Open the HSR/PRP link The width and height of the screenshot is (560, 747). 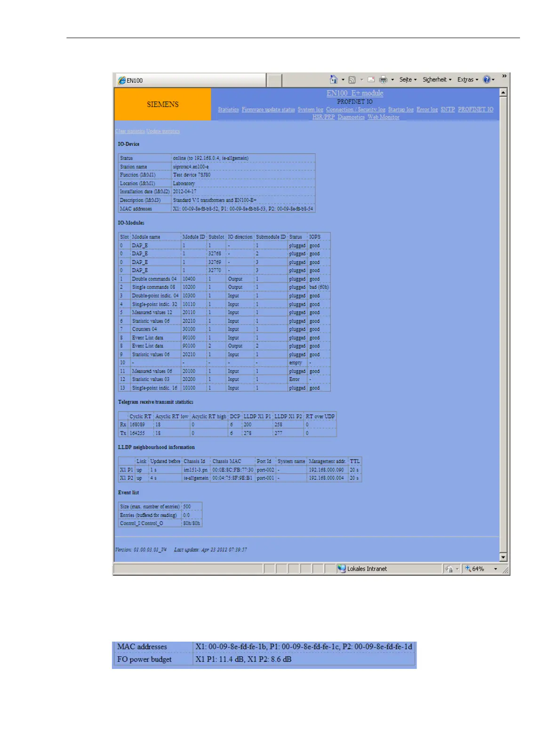323,117
